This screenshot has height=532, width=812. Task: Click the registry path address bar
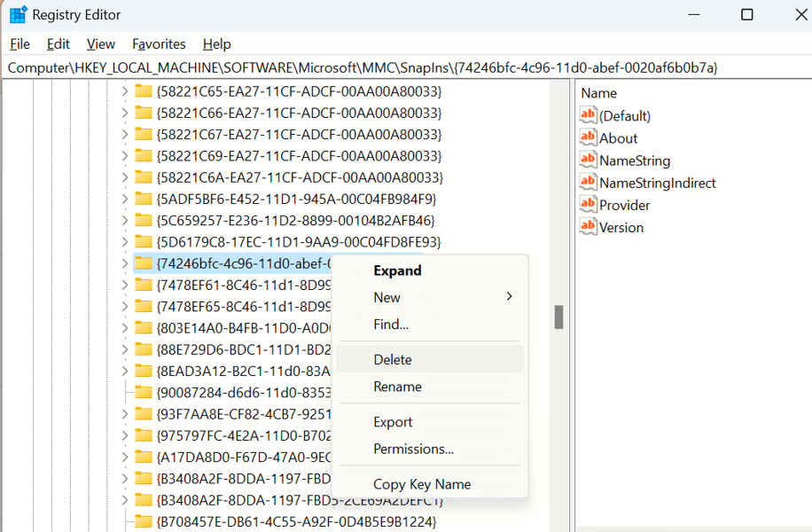pos(406,67)
